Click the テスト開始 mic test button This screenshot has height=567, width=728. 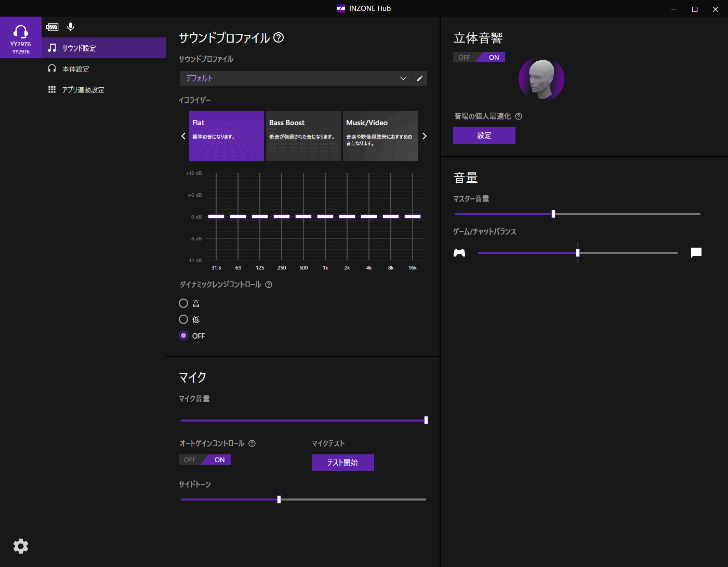pos(342,463)
